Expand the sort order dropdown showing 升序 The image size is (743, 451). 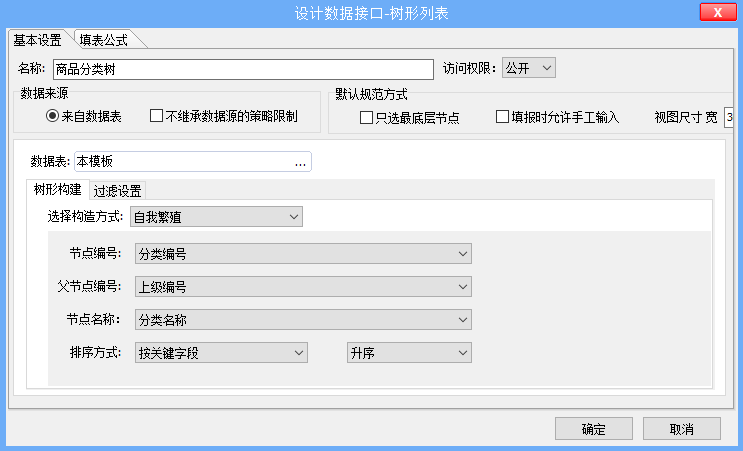409,352
